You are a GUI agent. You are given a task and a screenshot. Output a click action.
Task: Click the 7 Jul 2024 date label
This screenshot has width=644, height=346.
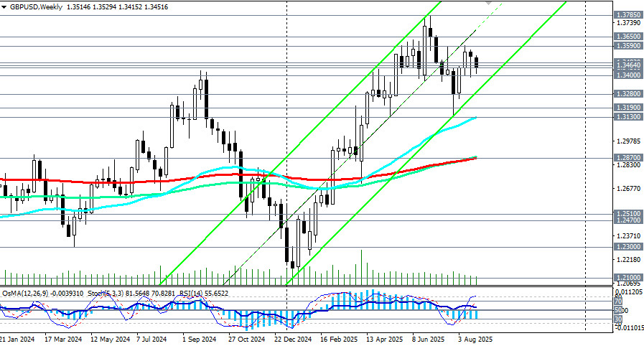tap(151, 340)
